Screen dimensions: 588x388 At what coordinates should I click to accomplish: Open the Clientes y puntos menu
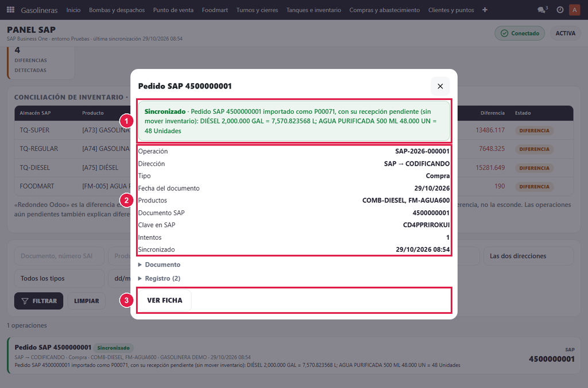pos(451,10)
